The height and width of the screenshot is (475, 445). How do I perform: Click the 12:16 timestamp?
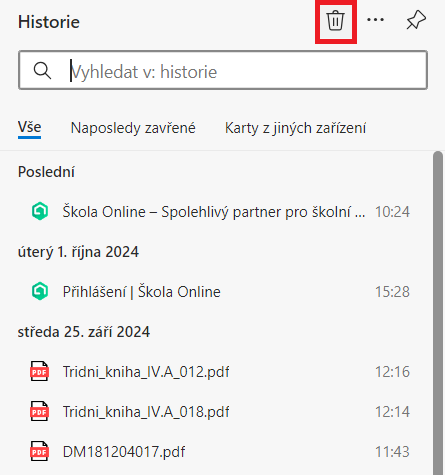[392, 372]
